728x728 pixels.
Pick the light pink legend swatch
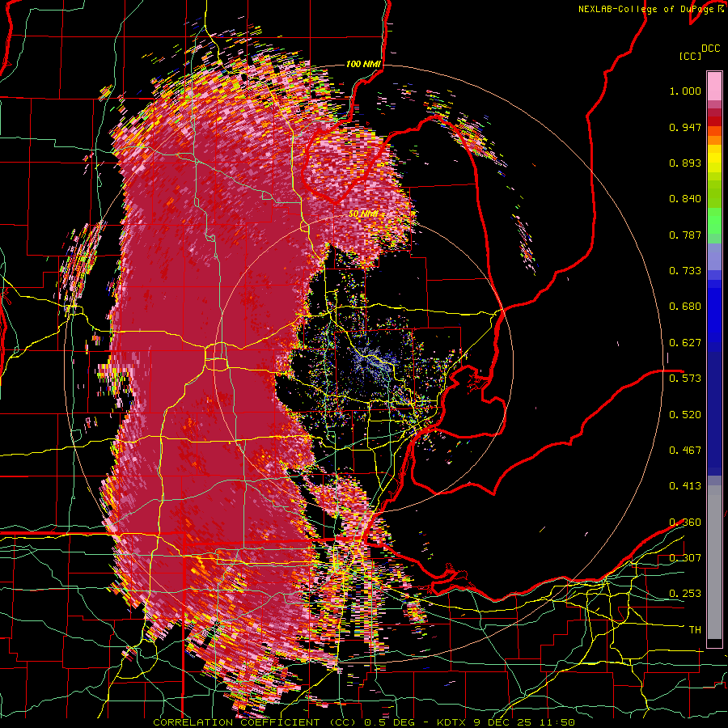(x=714, y=86)
